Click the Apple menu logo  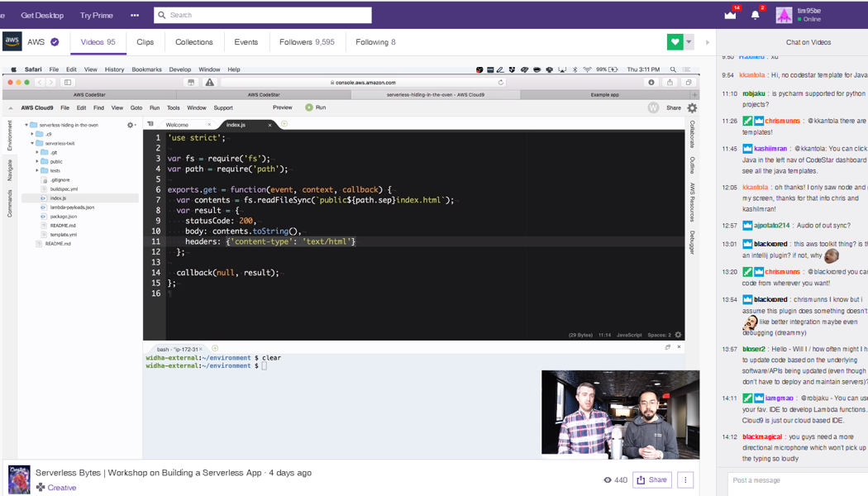coord(14,69)
